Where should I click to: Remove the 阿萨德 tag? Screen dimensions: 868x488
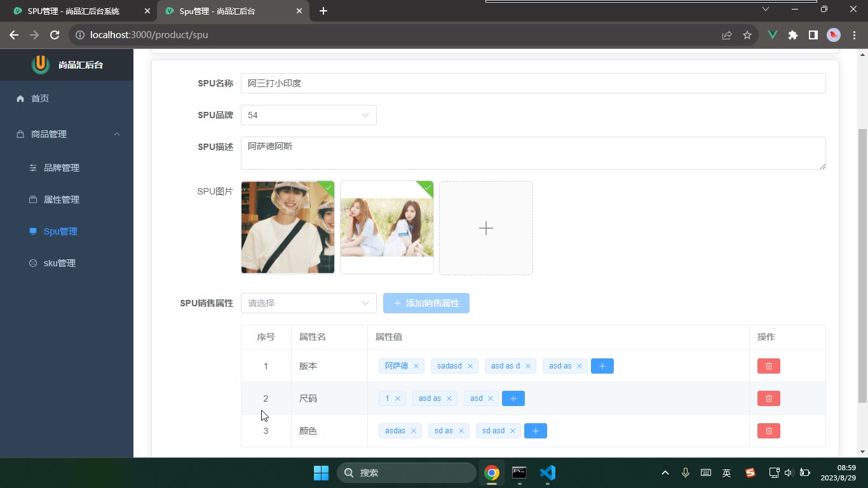416,366
